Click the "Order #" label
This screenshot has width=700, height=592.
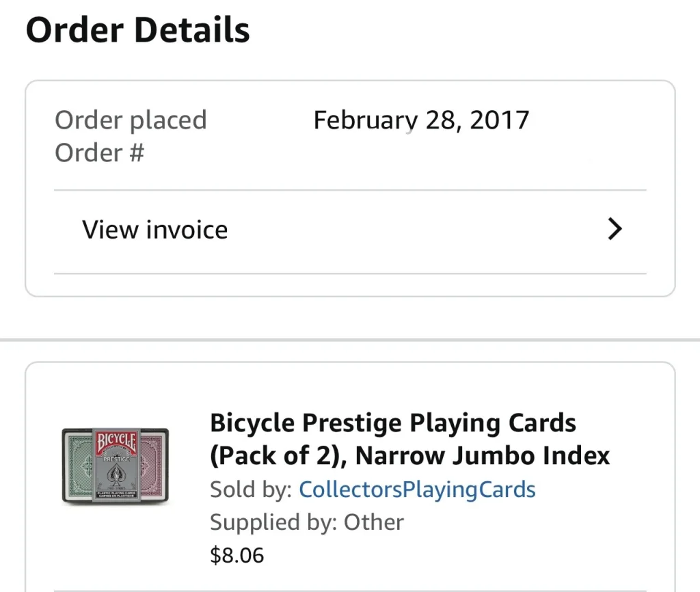[x=99, y=153]
